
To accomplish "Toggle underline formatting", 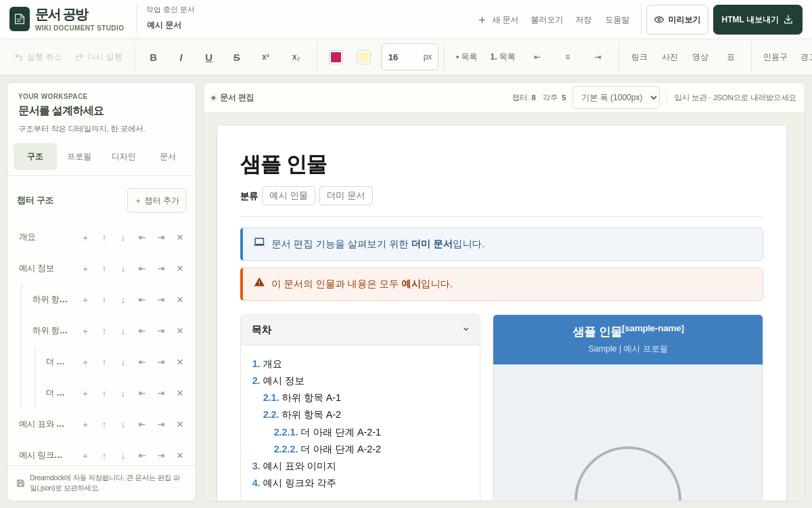I will coord(208,57).
